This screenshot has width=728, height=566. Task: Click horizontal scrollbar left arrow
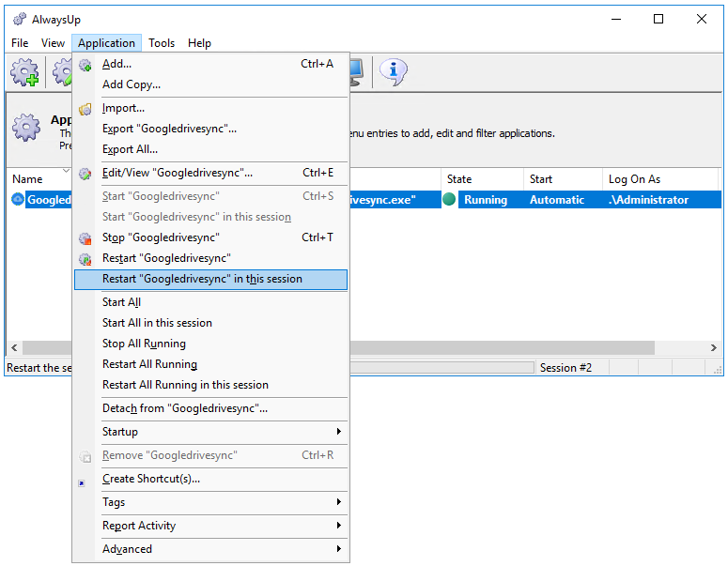14,347
